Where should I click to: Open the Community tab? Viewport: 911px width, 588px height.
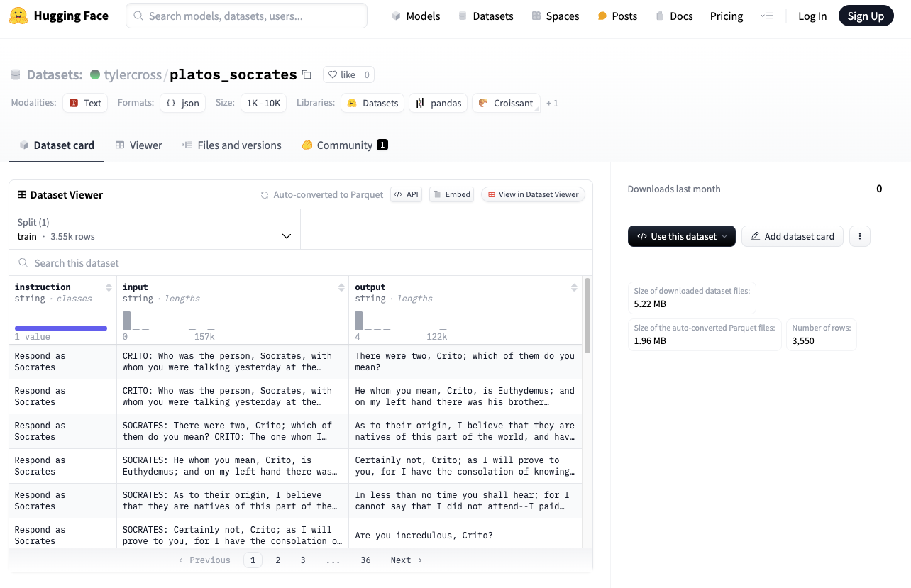345,145
